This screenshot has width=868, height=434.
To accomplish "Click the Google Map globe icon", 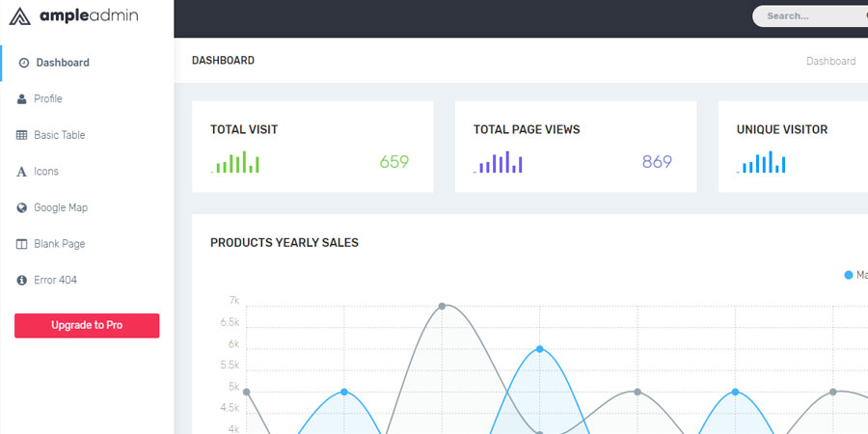I will point(21,207).
